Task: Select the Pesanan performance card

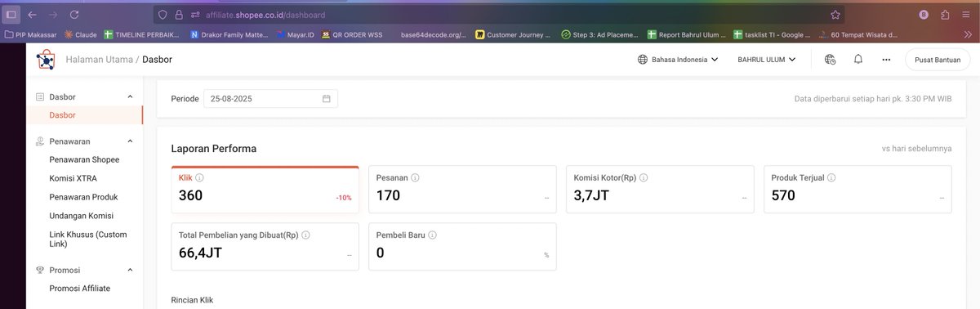Action: 462,190
